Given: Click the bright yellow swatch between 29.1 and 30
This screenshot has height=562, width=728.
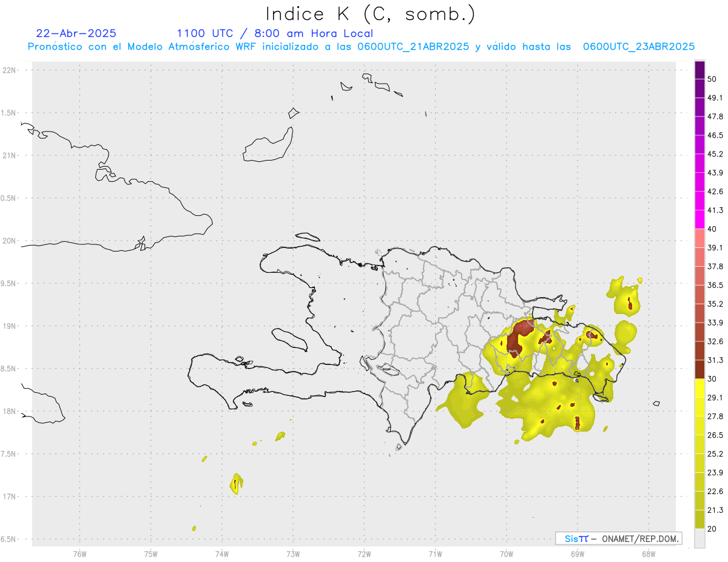Looking at the screenshot, I should pyautogui.click(x=699, y=388).
